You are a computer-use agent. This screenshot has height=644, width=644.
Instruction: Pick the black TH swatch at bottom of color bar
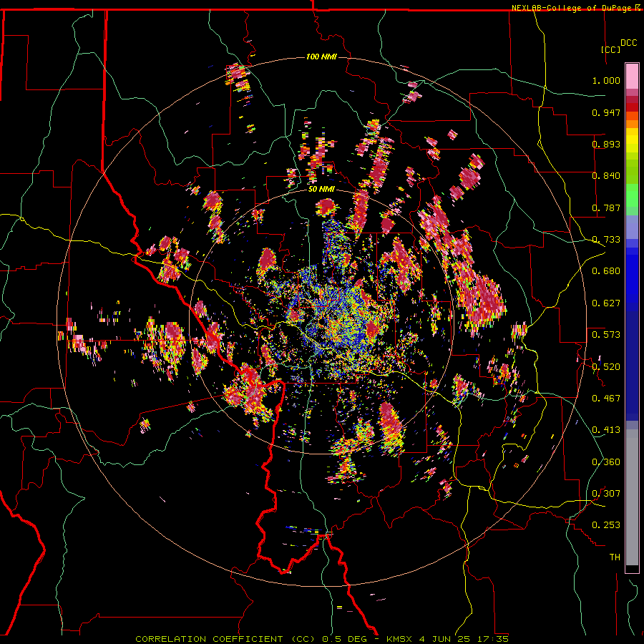pyautogui.click(x=632, y=569)
